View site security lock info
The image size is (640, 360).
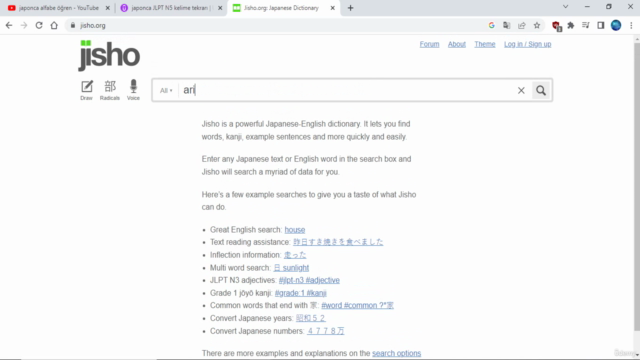[x=73, y=25]
